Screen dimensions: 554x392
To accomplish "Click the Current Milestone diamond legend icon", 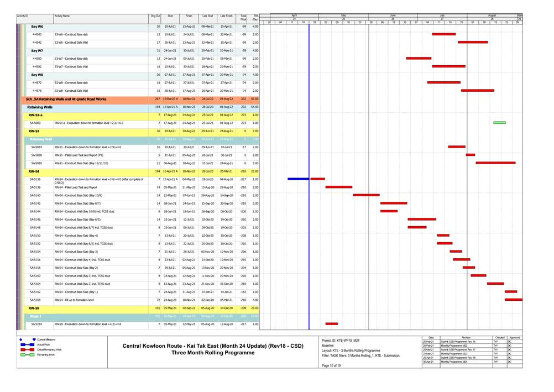I will pyautogui.click(x=21, y=339).
